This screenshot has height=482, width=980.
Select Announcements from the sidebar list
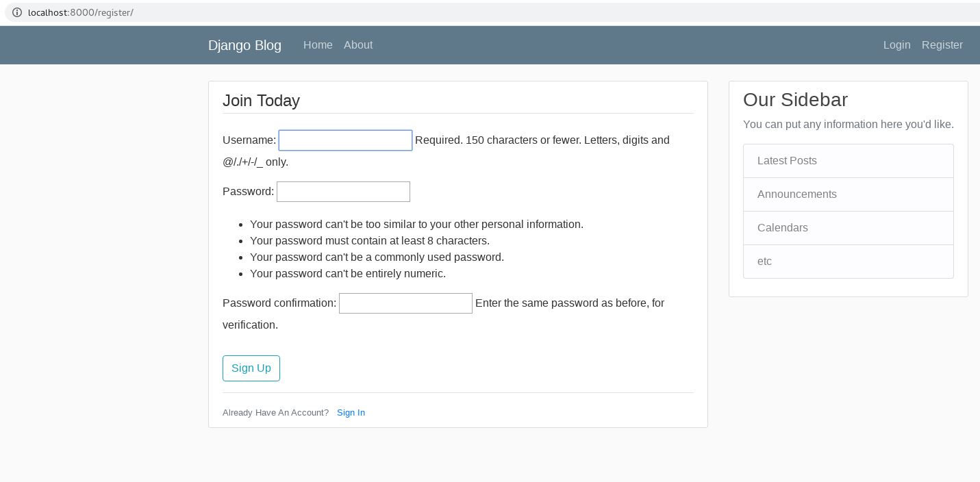point(796,194)
